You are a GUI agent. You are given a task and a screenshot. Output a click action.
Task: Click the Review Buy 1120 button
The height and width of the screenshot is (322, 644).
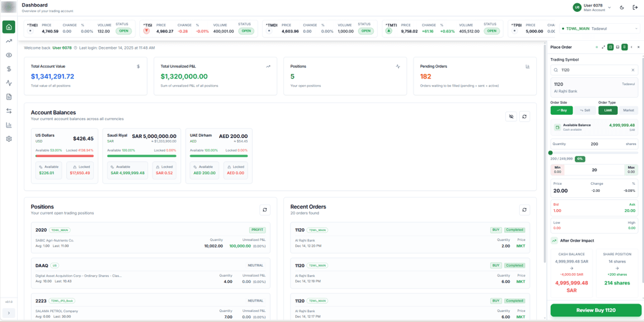coord(596,310)
